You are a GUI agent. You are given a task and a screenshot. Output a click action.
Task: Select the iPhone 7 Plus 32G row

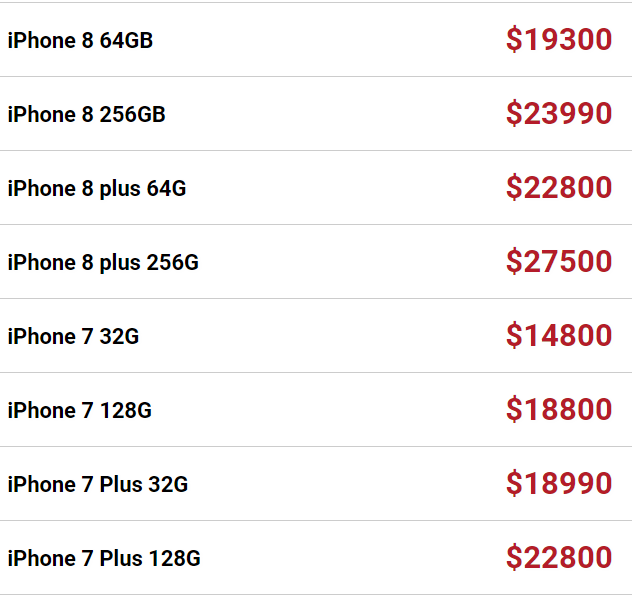[x=316, y=484]
